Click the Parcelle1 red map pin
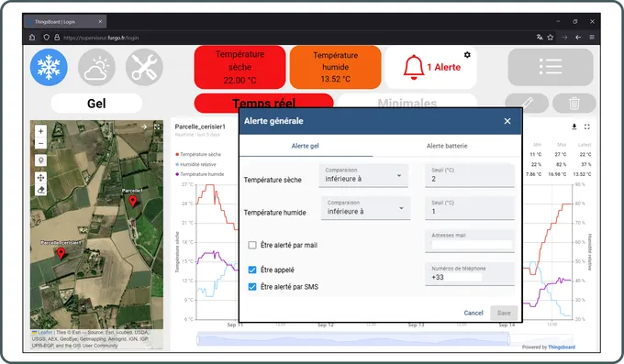The image size is (624, 364). click(x=132, y=202)
